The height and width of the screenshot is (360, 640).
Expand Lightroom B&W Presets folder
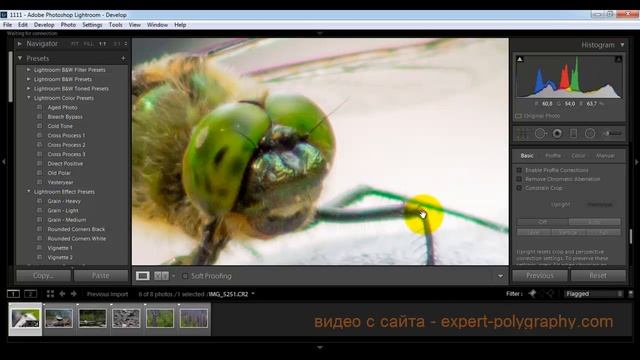point(29,79)
